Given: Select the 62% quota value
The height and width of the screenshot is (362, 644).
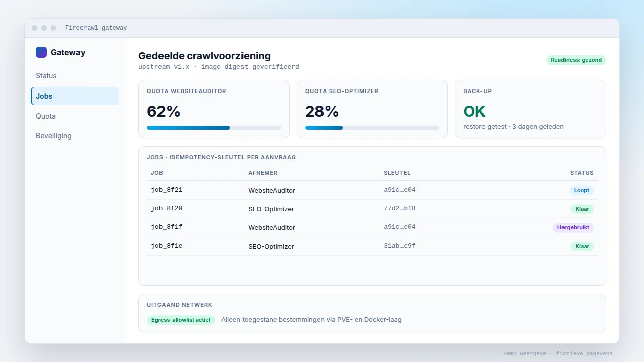Looking at the screenshot, I should pos(164,111).
